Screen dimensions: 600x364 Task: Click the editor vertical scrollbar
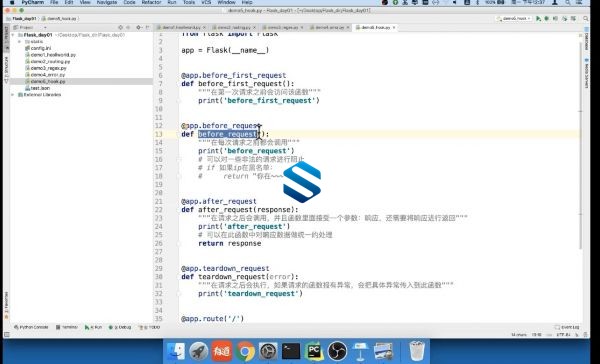[581, 145]
